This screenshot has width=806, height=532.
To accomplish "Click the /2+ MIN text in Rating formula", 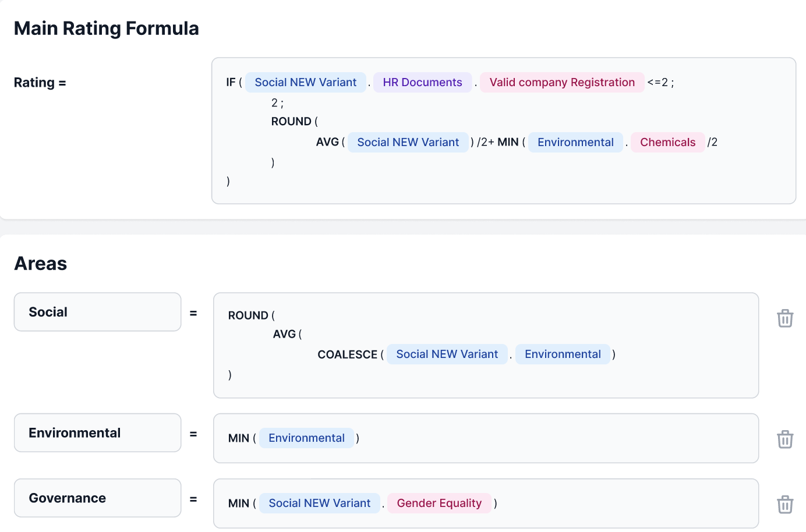I will [x=498, y=143].
